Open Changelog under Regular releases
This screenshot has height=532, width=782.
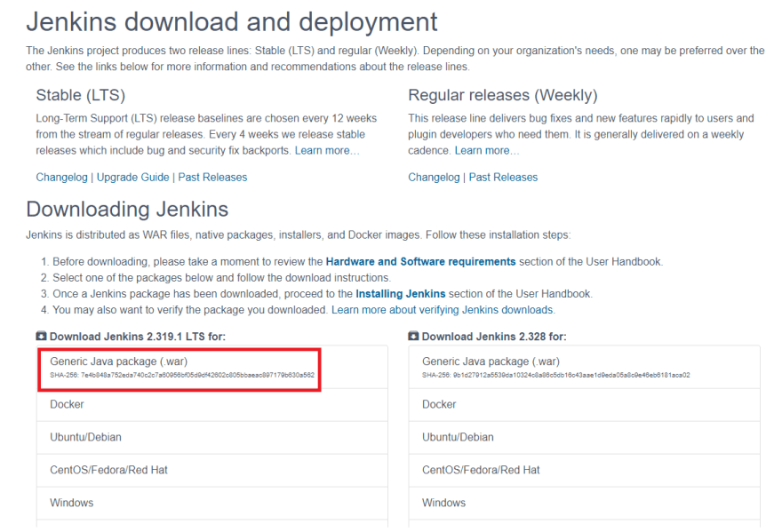[x=434, y=178]
